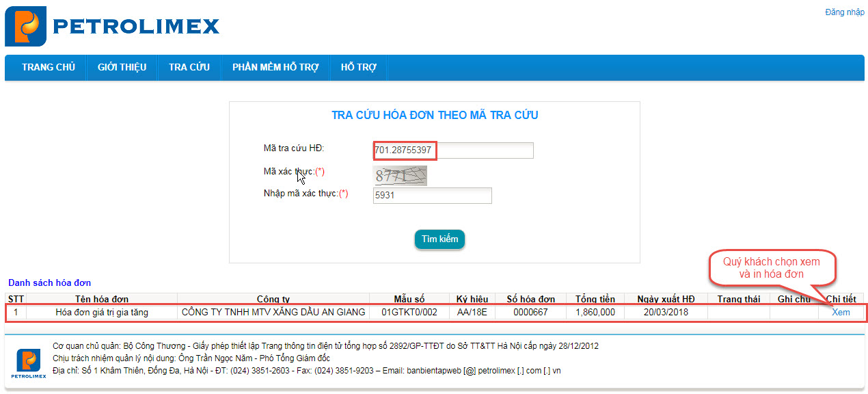Click the STT column header
The image size is (868, 394).
16,299
